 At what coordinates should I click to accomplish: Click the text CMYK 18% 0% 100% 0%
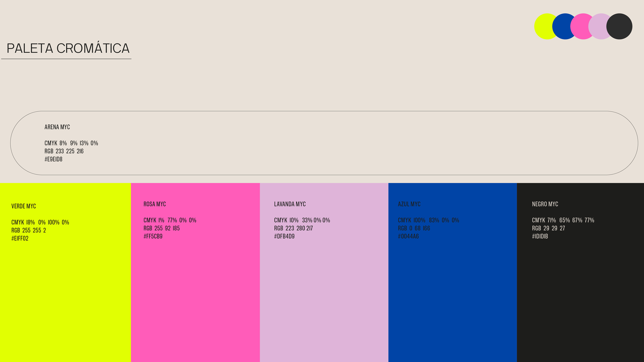tap(40, 222)
